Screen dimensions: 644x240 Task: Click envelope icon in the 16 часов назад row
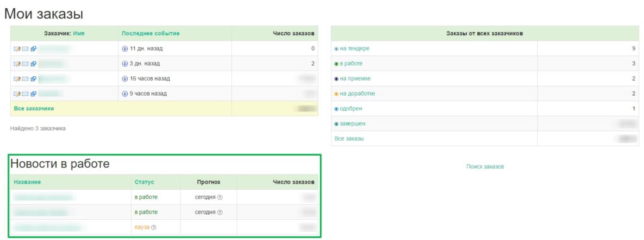click(x=25, y=79)
